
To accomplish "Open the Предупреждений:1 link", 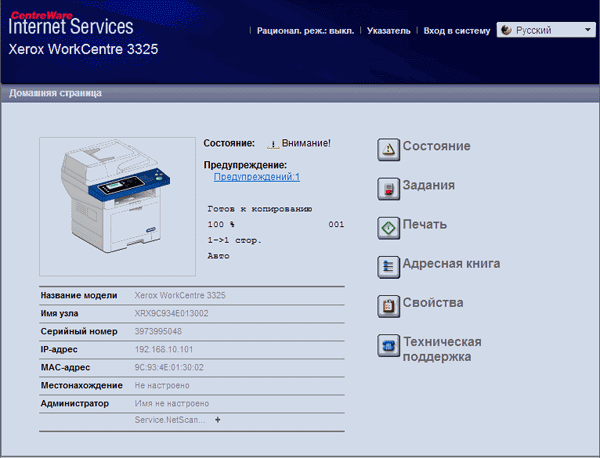I will click(x=257, y=177).
